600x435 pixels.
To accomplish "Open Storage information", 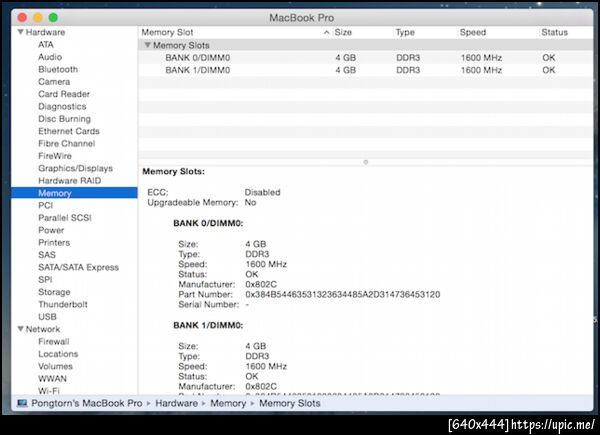I will pos(54,292).
